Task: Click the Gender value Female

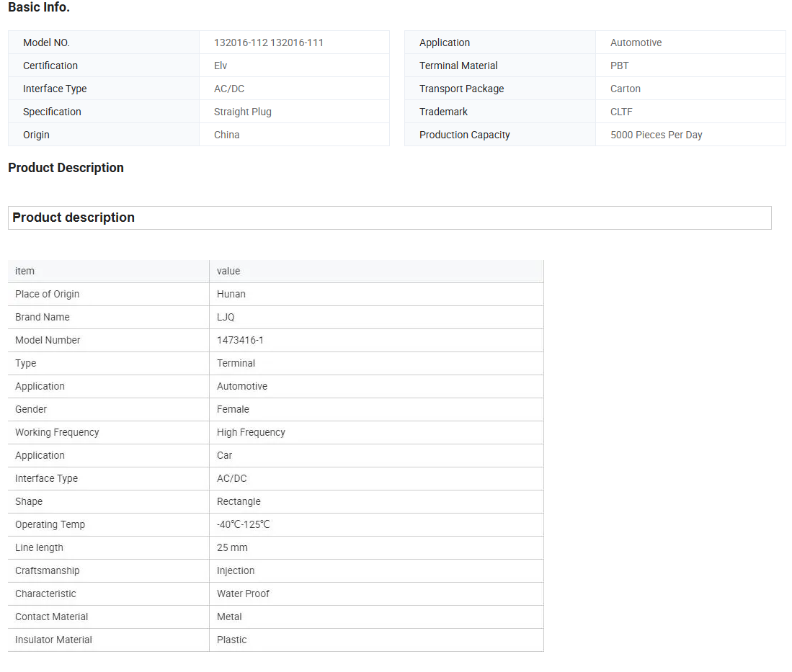Action: (233, 409)
